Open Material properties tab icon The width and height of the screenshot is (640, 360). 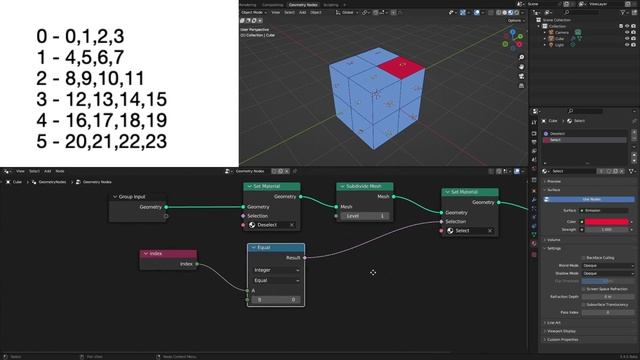tap(534, 244)
